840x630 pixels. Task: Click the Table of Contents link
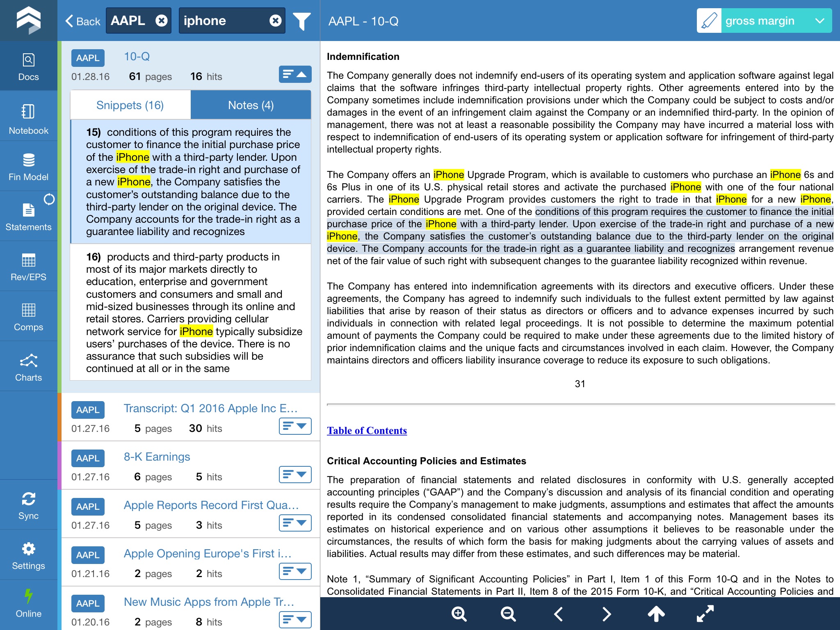pyautogui.click(x=368, y=431)
